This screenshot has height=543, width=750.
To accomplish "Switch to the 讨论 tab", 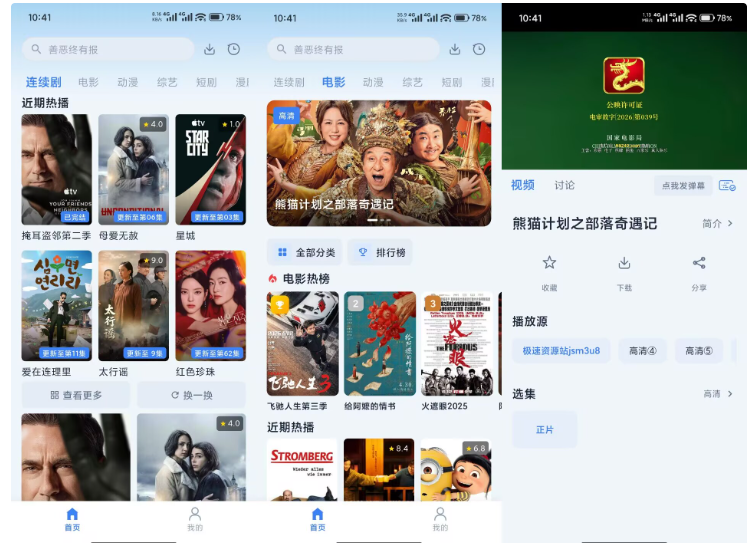I will (564, 185).
